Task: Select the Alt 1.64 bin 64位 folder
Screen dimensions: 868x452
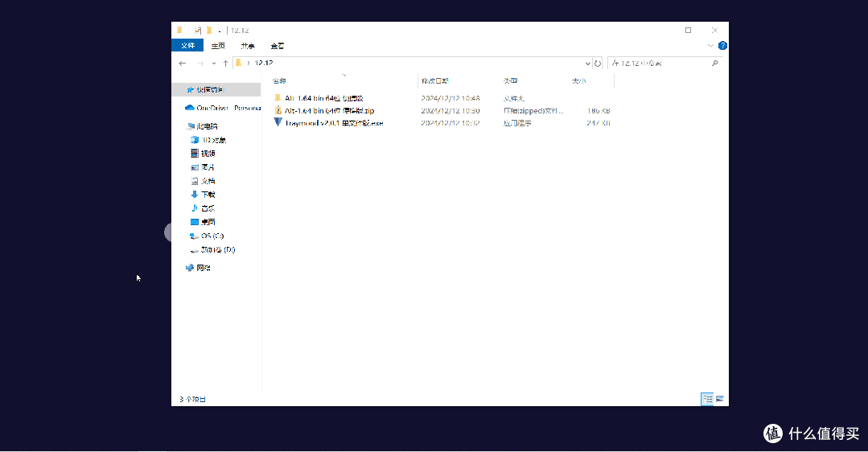Action: point(324,98)
